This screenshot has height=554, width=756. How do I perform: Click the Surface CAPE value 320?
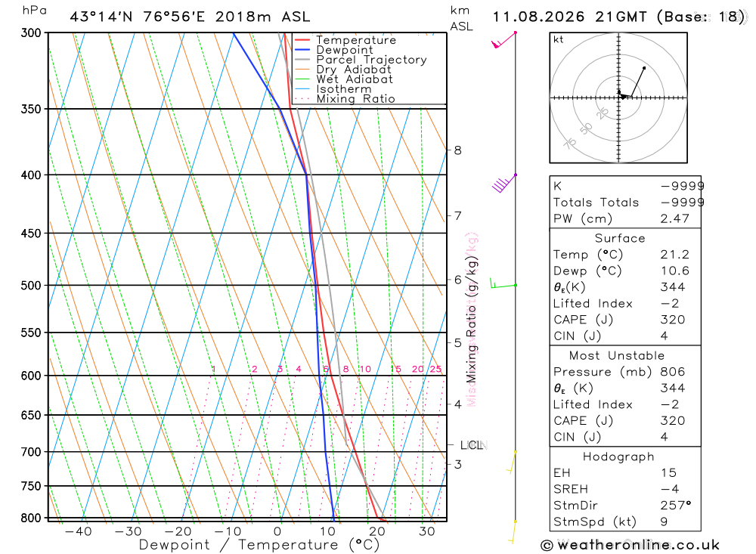click(673, 320)
